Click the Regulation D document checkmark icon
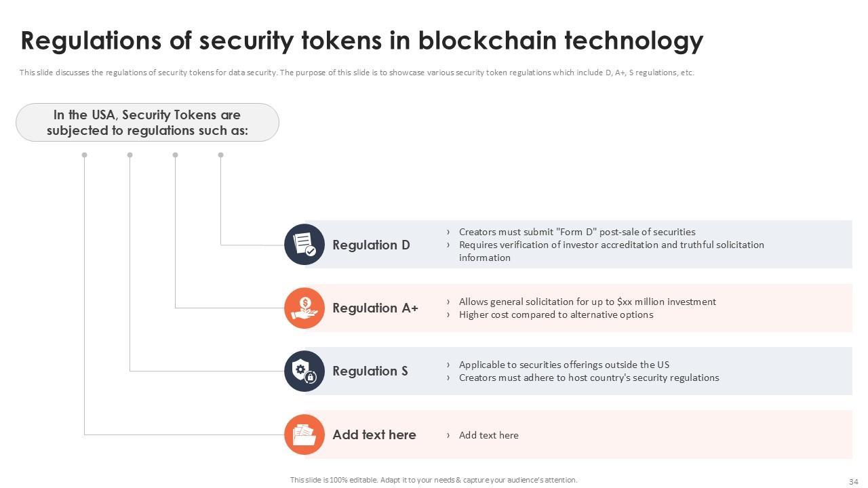 click(x=304, y=244)
